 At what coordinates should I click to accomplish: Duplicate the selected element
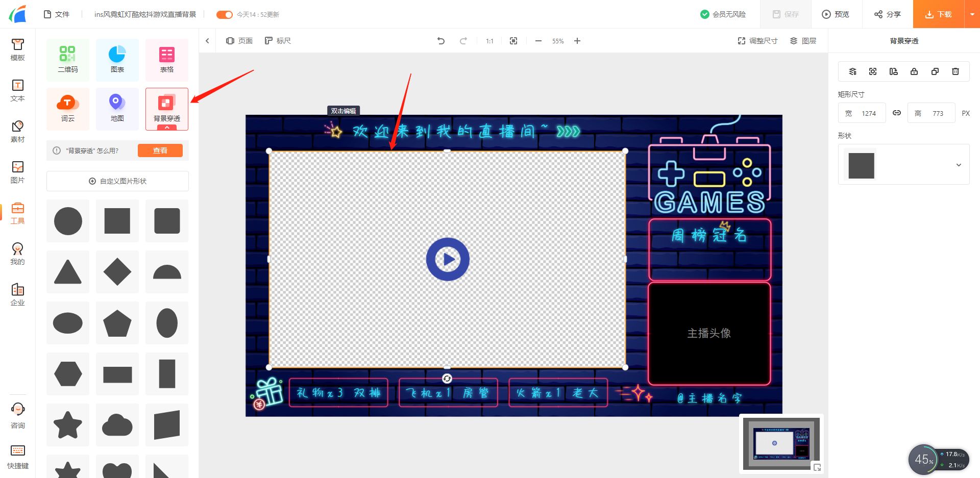pyautogui.click(x=935, y=71)
